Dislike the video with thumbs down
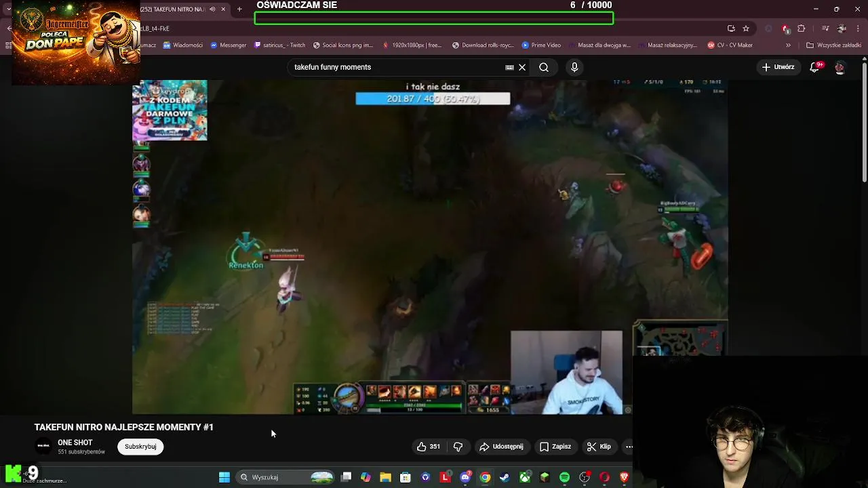868x488 pixels. (458, 447)
